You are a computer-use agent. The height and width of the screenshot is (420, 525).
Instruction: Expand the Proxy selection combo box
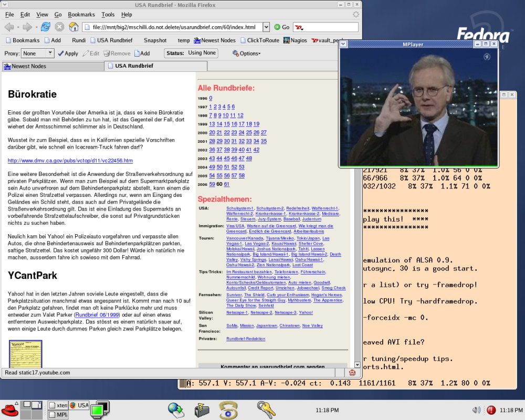click(x=50, y=53)
